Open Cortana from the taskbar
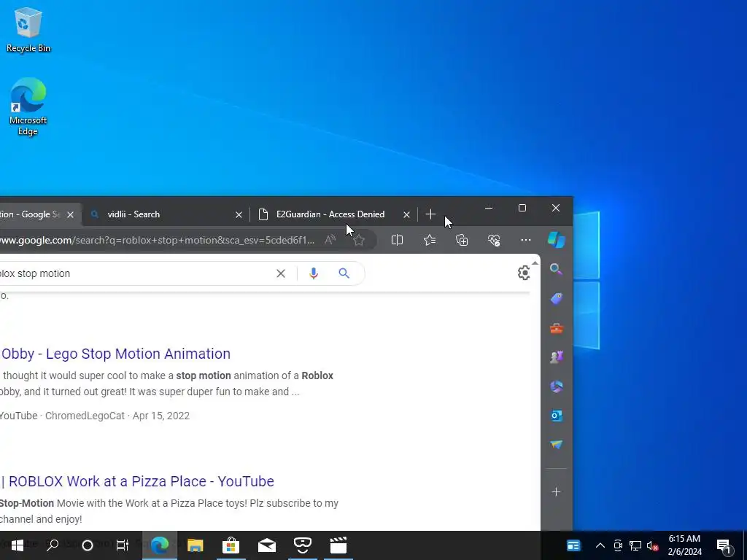Image resolution: width=747 pixels, height=560 pixels. 88,545
